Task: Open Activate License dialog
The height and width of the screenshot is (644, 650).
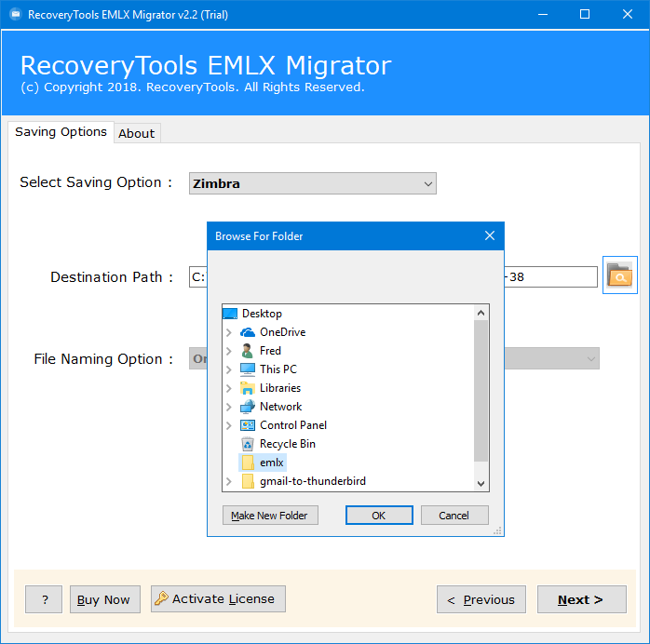Action: click(x=218, y=598)
